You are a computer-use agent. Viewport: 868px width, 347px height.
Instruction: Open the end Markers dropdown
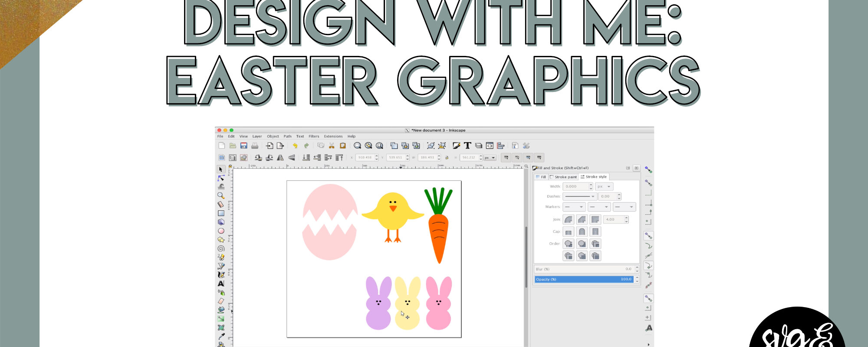tap(624, 207)
